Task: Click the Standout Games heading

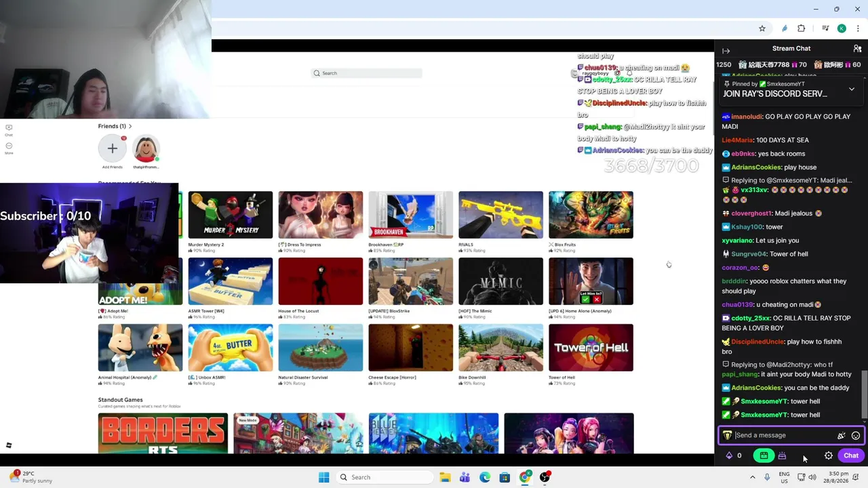Action: coord(120,400)
